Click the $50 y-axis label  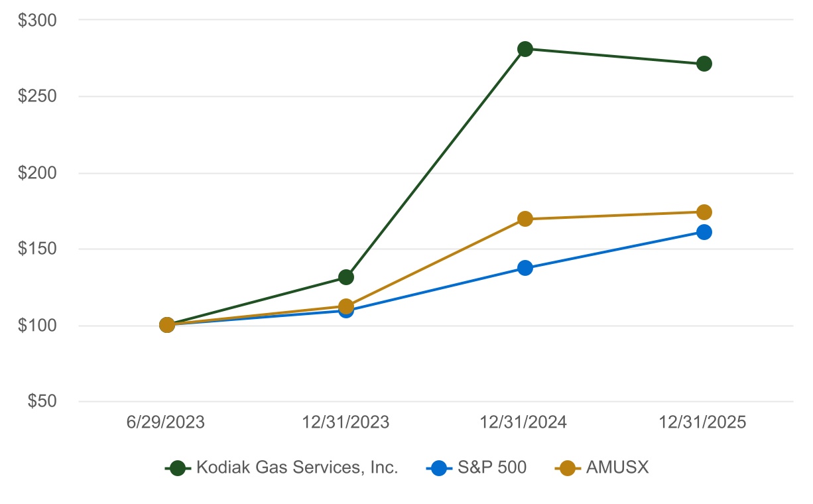pos(43,402)
